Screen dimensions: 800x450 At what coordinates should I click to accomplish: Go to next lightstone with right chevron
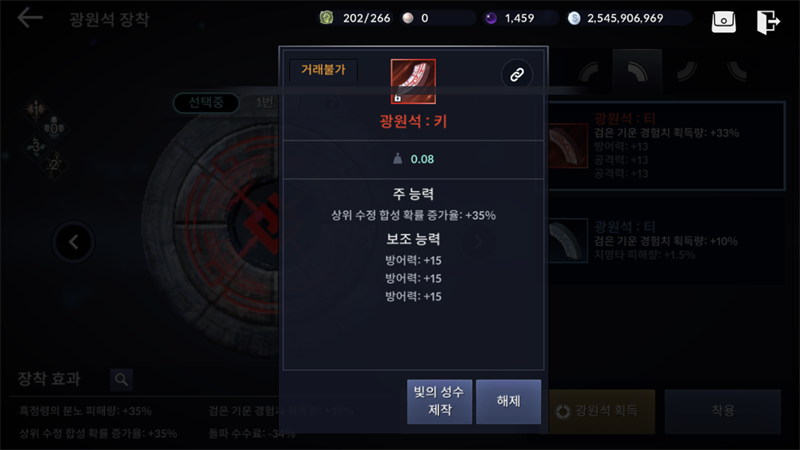(478, 242)
